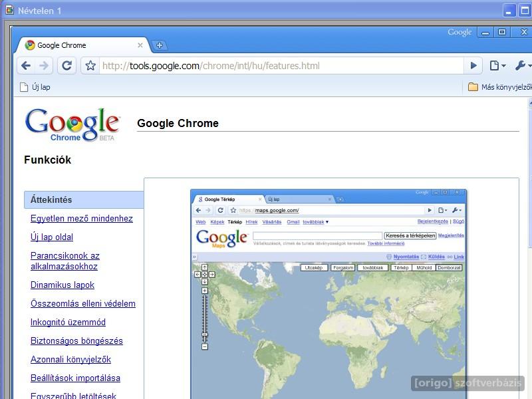Open the wrench tools menu

pyautogui.click(x=523, y=65)
